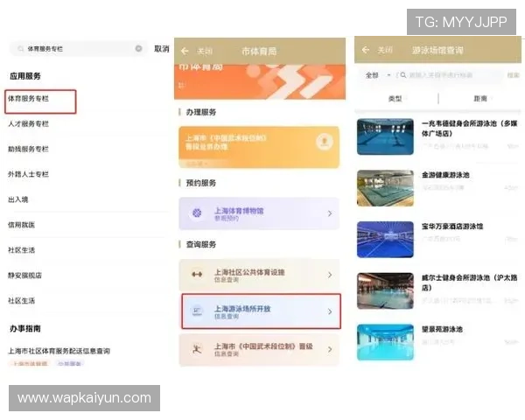The width and height of the screenshot is (525, 420).
Task: Open the 上海体育博物馆 chevron arrow
Action: tap(330, 213)
